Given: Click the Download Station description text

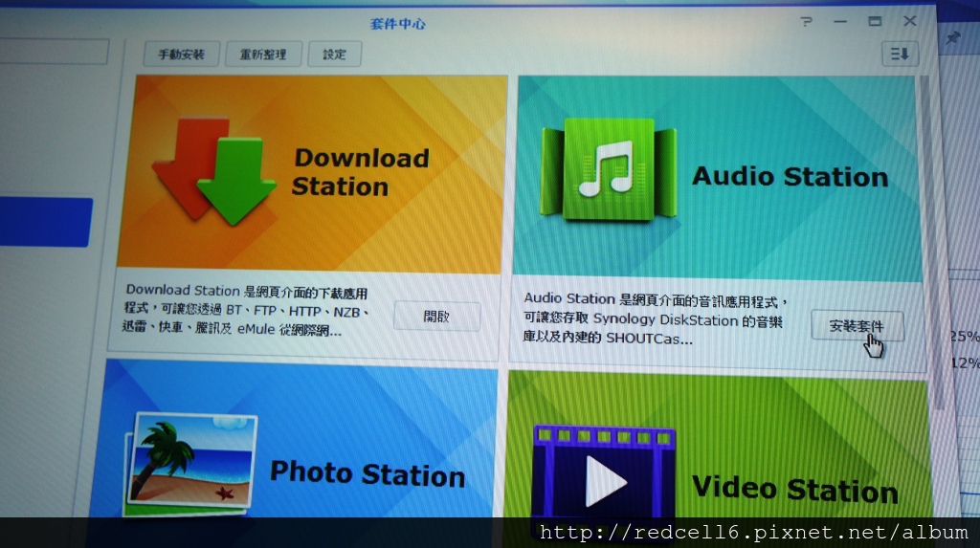Looking at the screenshot, I should [x=246, y=310].
